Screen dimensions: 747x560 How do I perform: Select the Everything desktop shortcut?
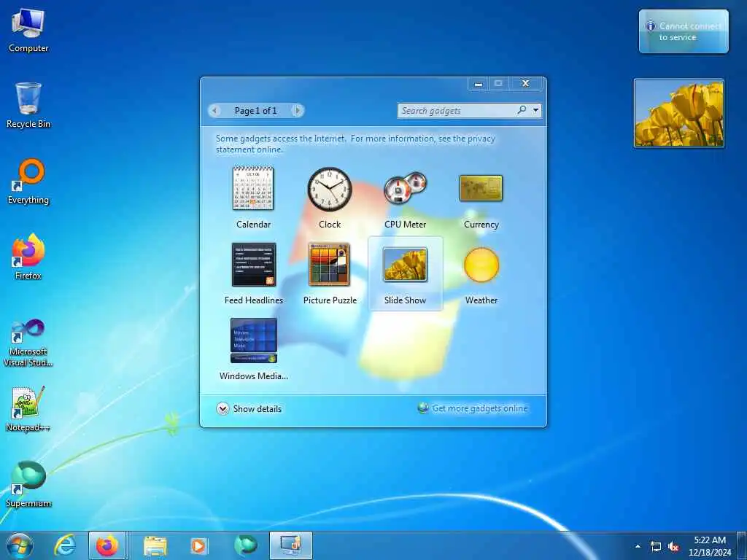pos(28,182)
